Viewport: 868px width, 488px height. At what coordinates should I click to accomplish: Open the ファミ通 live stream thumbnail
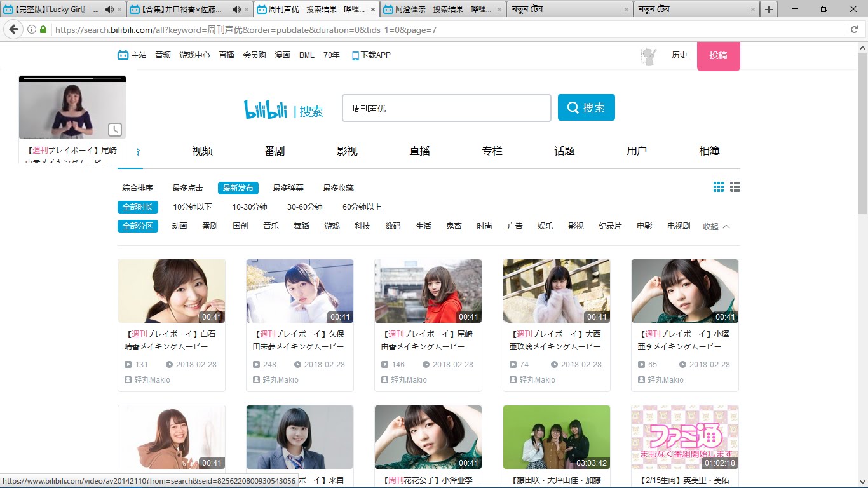coord(685,437)
